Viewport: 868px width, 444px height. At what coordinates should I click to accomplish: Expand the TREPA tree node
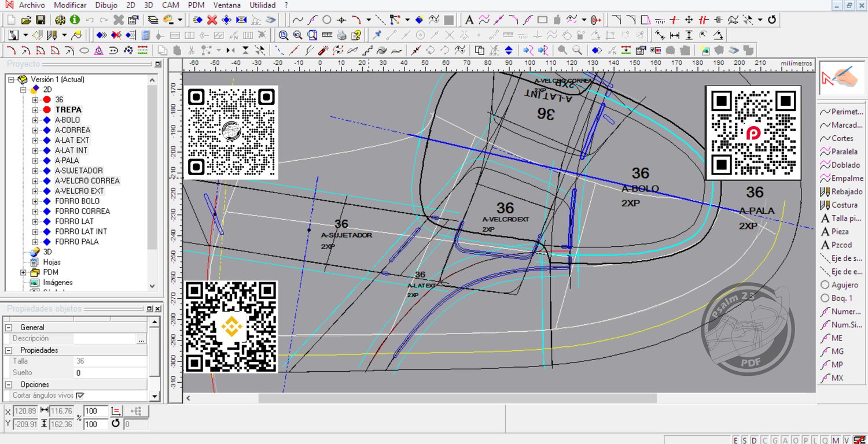point(36,110)
